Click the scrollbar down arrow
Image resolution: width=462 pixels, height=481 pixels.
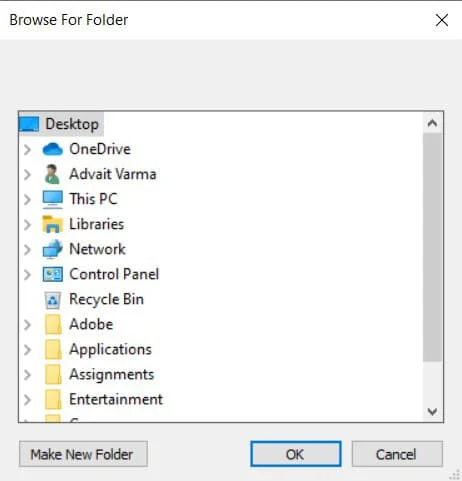tap(432, 412)
